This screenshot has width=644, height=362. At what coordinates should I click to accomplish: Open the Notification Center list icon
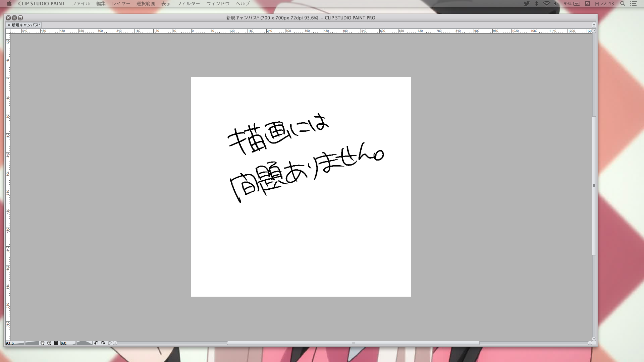pos(634,4)
